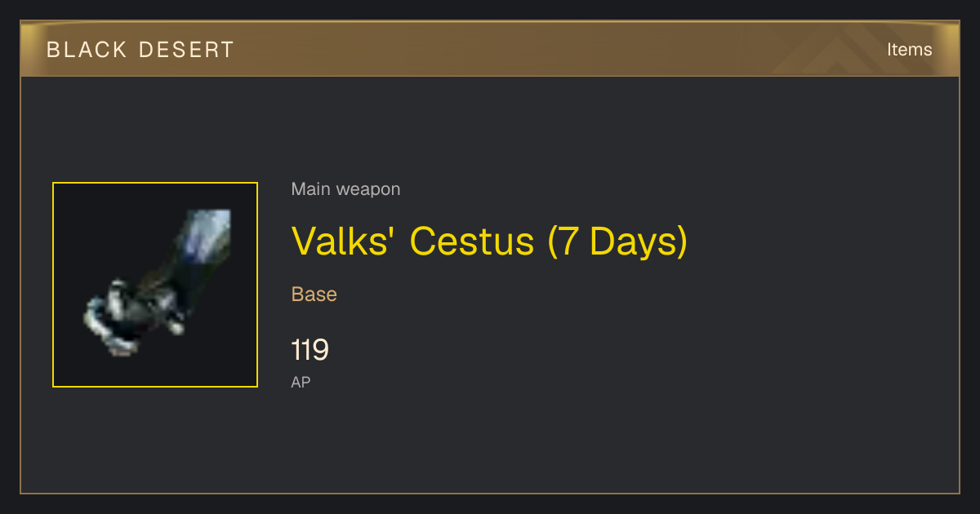This screenshot has width=980, height=514.
Task: Select the Base enhancement level label
Action: coord(314,295)
